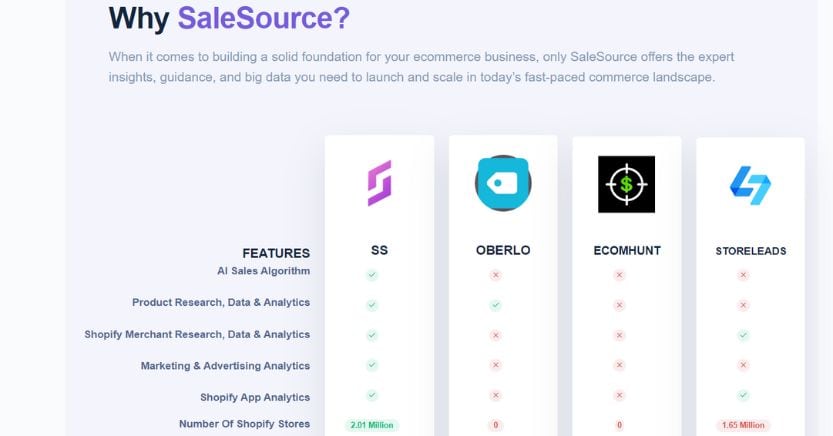Click the Ecomhunt dollar crosshair logo
Viewport: 833px width, 436px height.
pyautogui.click(x=626, y=184)
